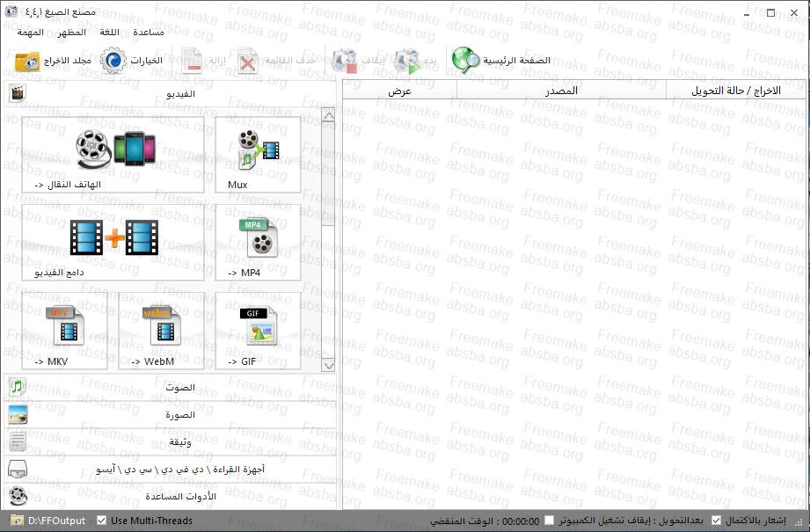810x532 pixels.
Task: Click the document page category icon
Action: (x=18, y=441)
